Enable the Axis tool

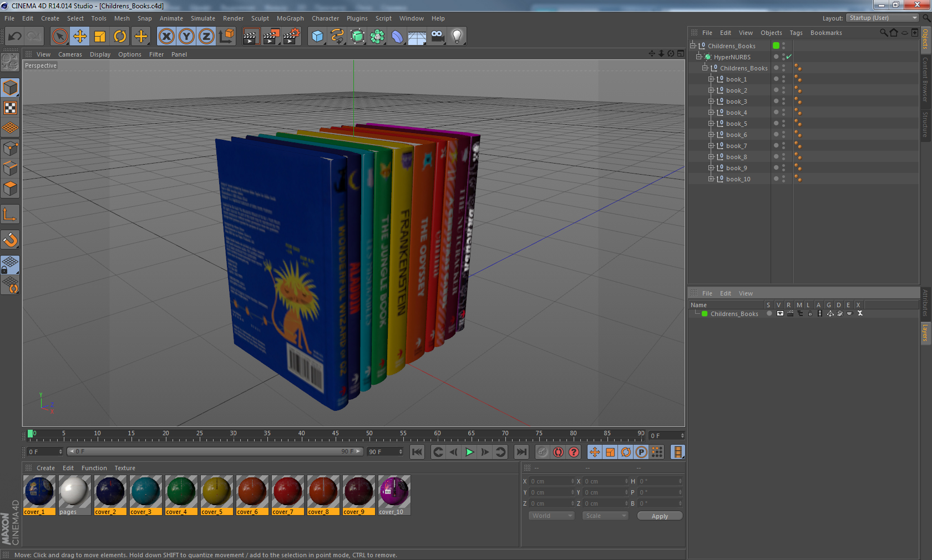point(11,215)
